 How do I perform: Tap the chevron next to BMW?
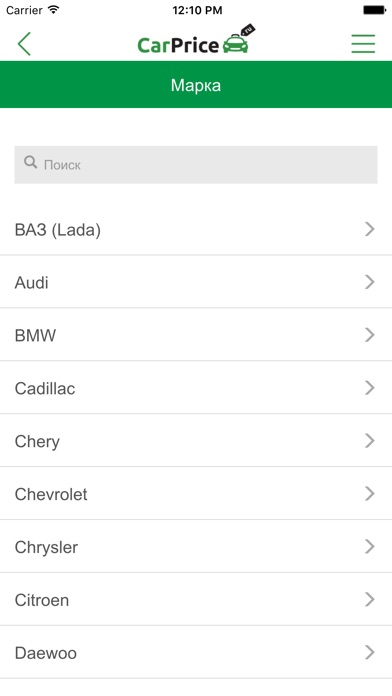(x=369, y=335)
